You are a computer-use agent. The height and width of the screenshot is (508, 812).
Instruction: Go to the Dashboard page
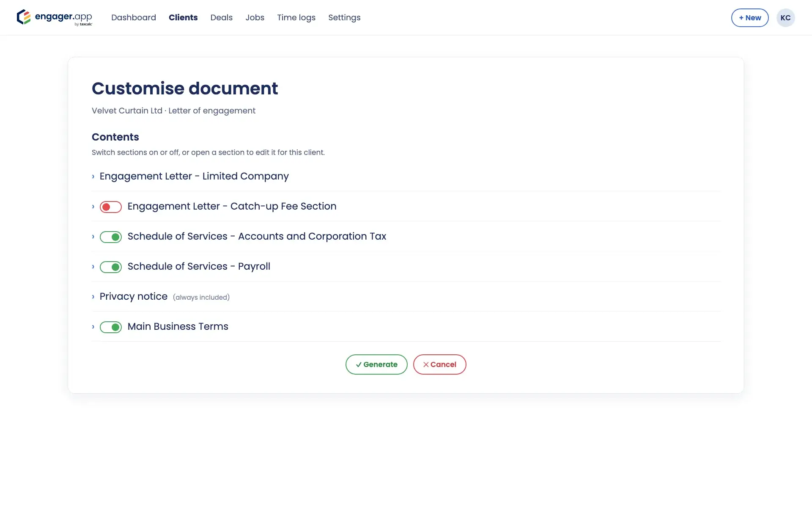pyautogui.click(x=134, y=17)
